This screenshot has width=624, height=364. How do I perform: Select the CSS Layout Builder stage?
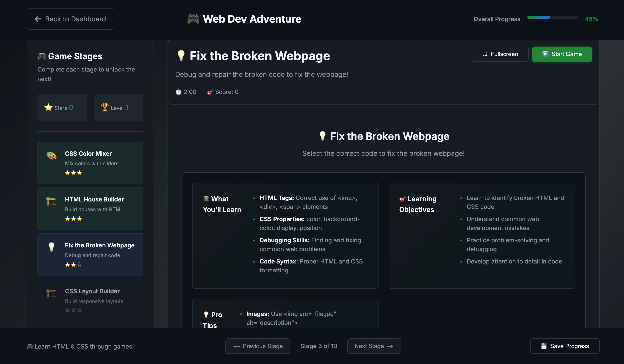point(90,300)
